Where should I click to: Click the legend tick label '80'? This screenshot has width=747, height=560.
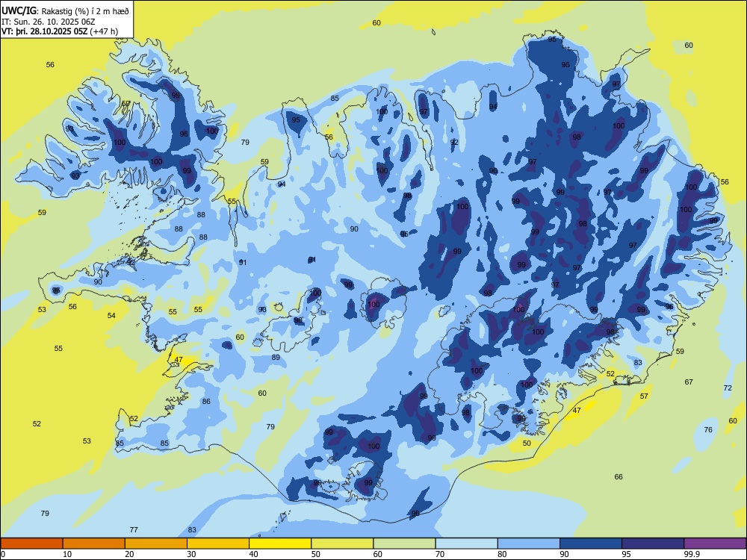coord(502,554)
